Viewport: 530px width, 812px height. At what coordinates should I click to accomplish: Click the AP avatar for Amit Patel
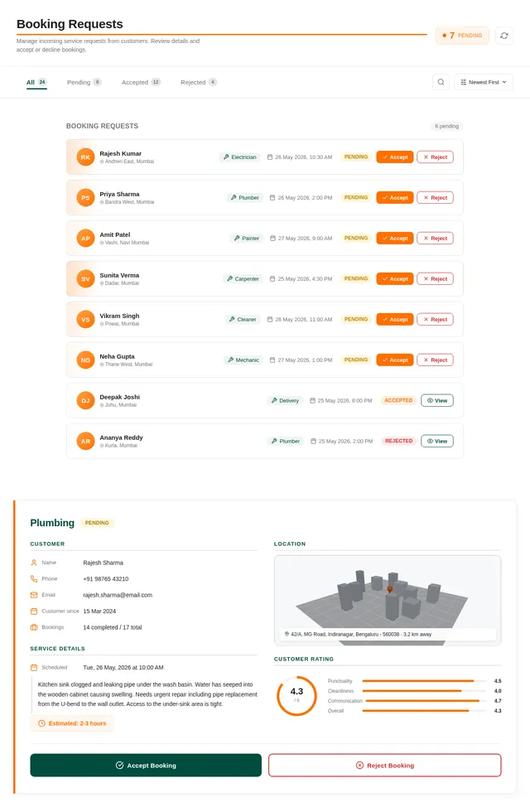point(85,239)
